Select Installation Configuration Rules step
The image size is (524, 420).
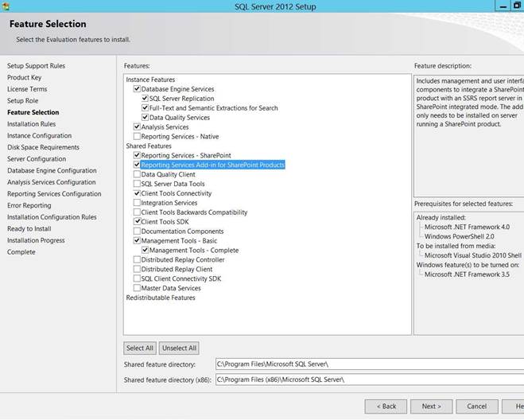pyautogui.click(x=52, y=217)
